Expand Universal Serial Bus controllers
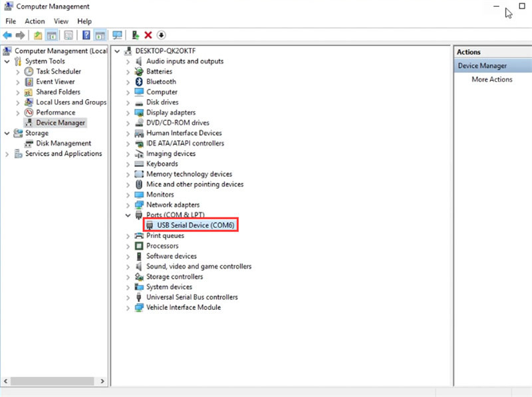This screenshot has height=397, width=532. tap(128, 297)
